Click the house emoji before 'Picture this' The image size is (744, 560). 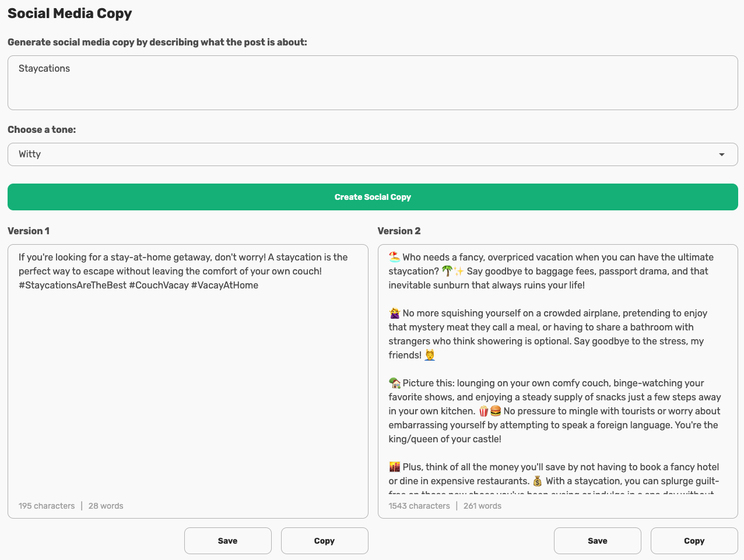point(395,383)
